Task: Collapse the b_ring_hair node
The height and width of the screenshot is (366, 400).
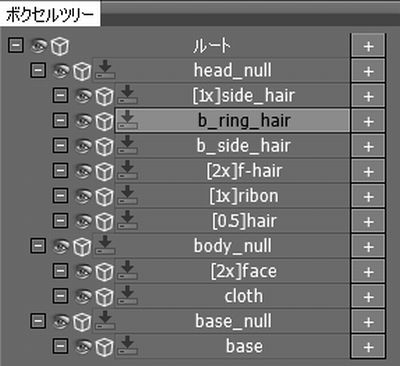Action: coord(60,120)
